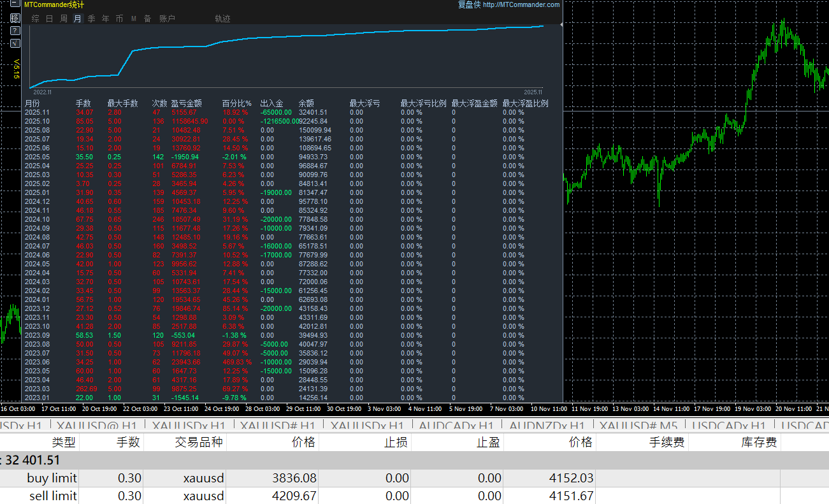Click the 类型 column header in the terminal
The width and height of the screenshot is (829, 504).
pyautogui.click(x=64, y=442)
